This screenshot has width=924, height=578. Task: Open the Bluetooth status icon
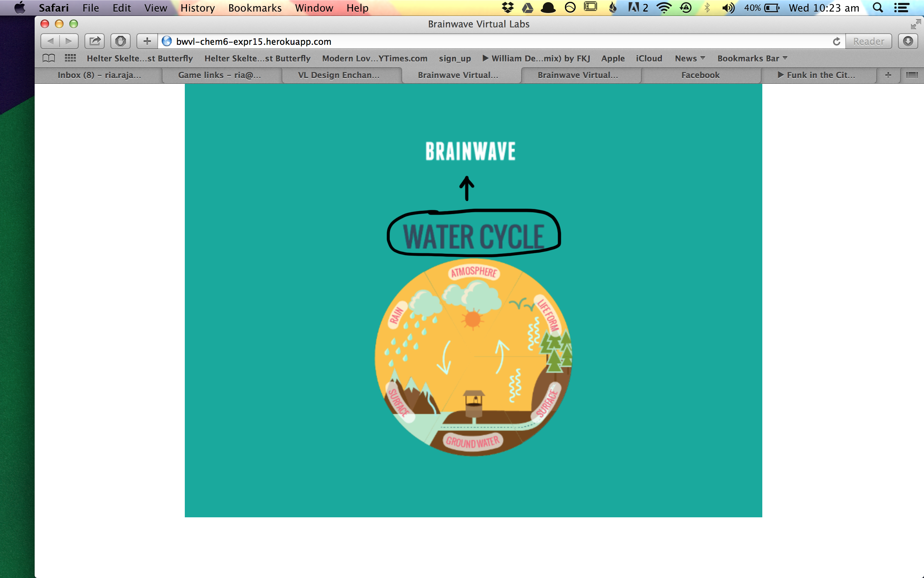click(707, 8)
